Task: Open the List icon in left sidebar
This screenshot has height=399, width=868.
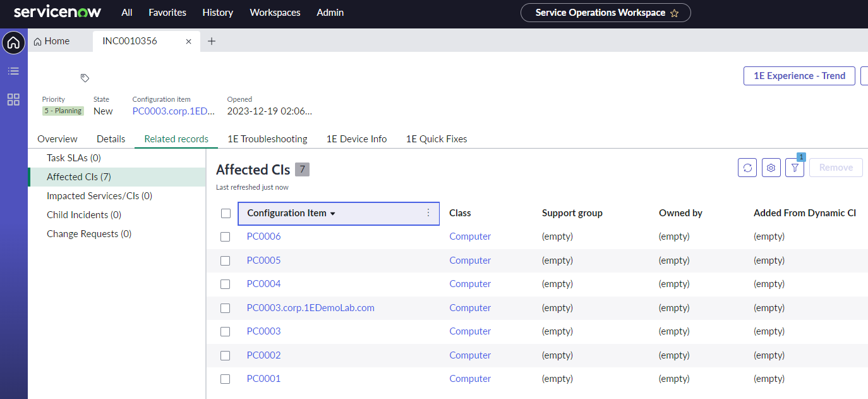Action: (x=13, y=71)
